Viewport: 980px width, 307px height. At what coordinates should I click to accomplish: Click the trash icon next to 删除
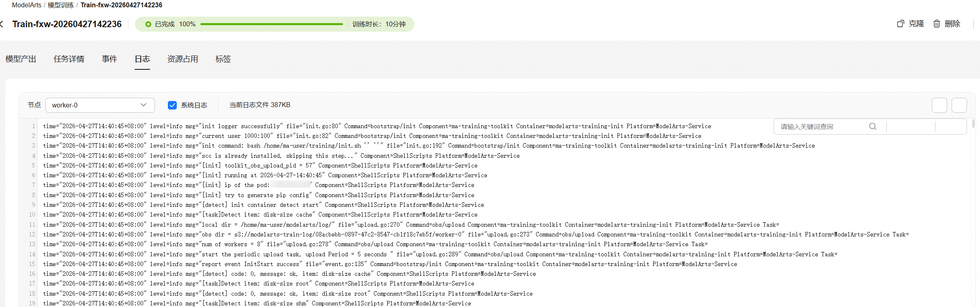point(937,24)
